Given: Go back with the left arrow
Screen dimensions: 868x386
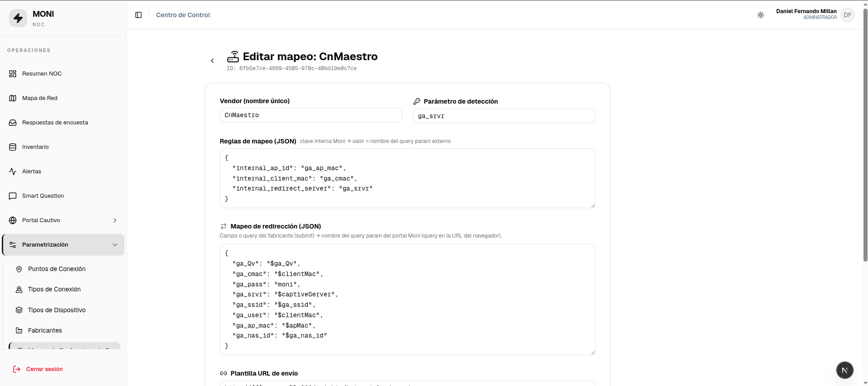Looking at the screenshot, I should click(212, 61).
